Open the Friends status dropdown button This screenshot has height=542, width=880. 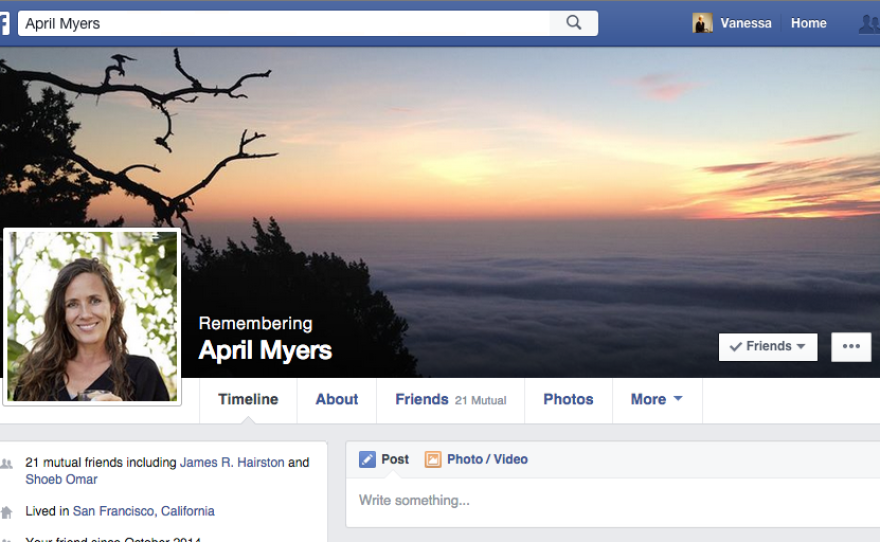coord(767,346)
